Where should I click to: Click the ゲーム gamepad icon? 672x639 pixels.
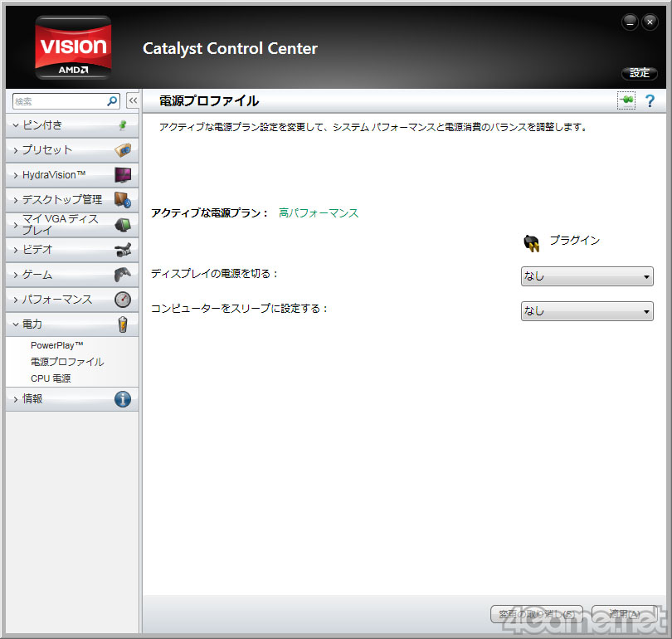coord(123,274)
